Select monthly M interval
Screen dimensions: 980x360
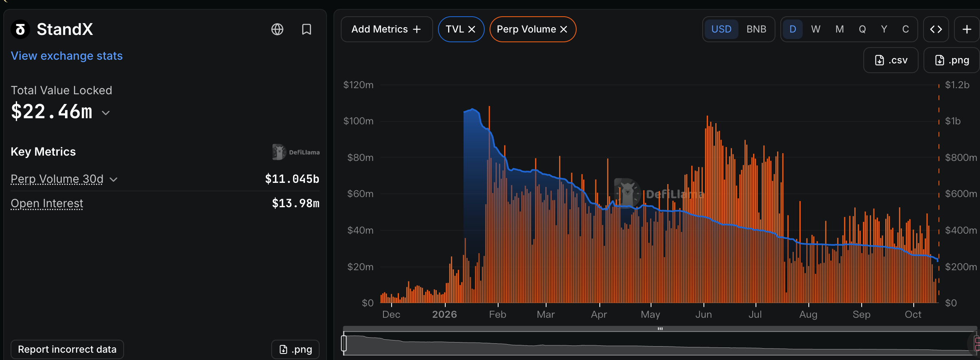coord(840,29)
